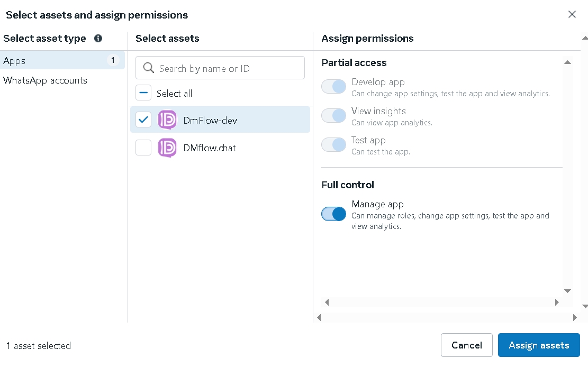Click the DmFlow-dev app logo icon
Image resolution: width=588 pixels, height=367 pixels.
[x=167, y=120]
